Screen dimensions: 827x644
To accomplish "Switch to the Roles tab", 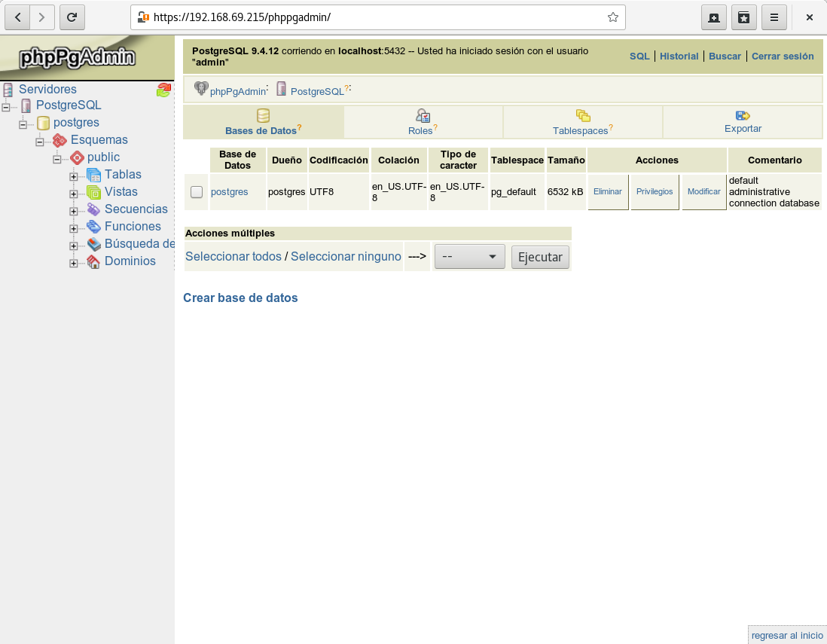I will (423, 122).
